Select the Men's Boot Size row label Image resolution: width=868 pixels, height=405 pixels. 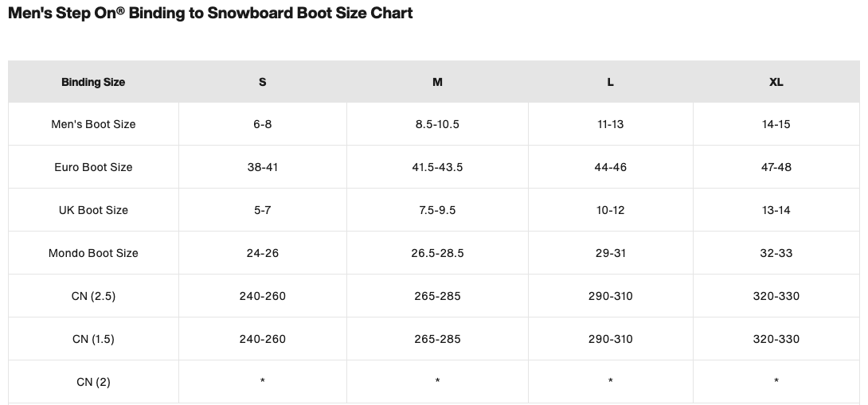click(x=93, y=124)
